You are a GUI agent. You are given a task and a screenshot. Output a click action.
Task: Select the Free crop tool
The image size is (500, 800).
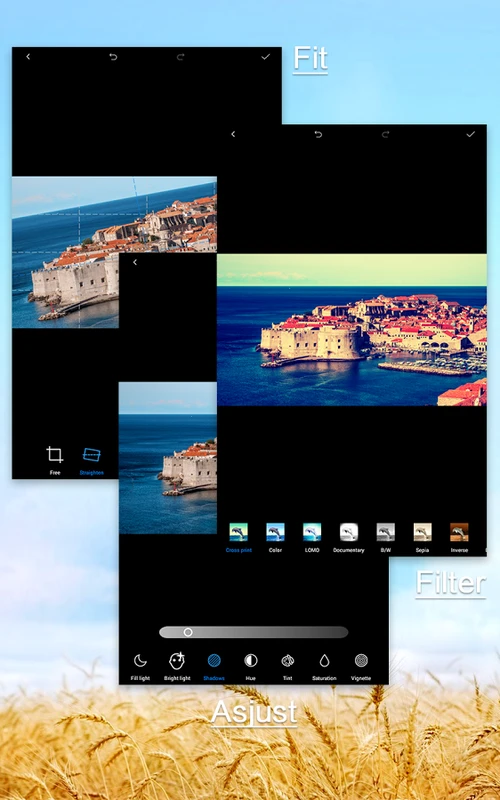point(55,460)
